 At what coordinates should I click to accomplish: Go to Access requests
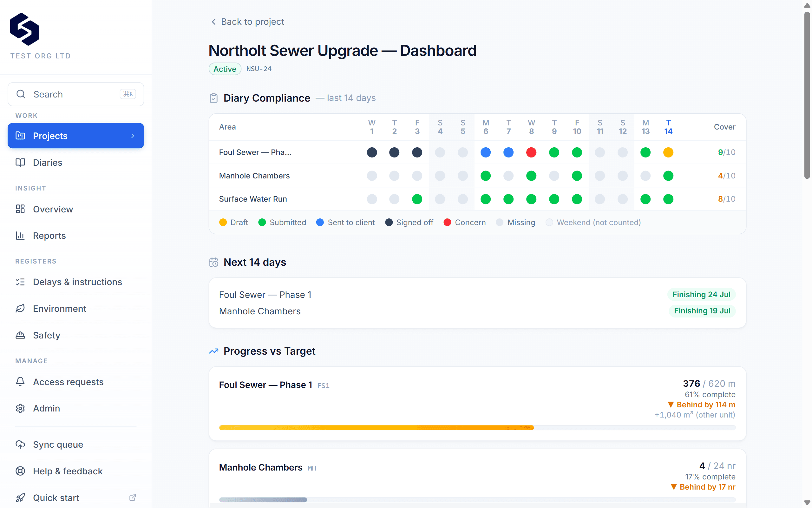[x=76, y=382]
